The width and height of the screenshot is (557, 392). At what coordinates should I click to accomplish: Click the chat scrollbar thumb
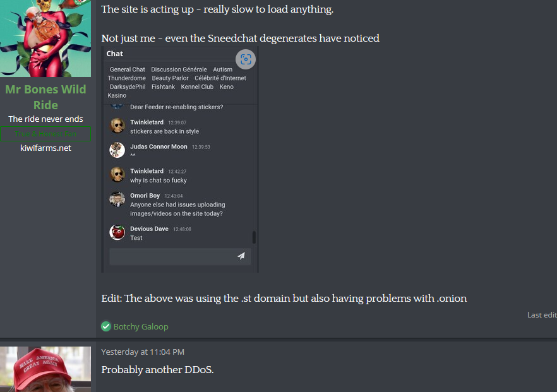(254, 237)
